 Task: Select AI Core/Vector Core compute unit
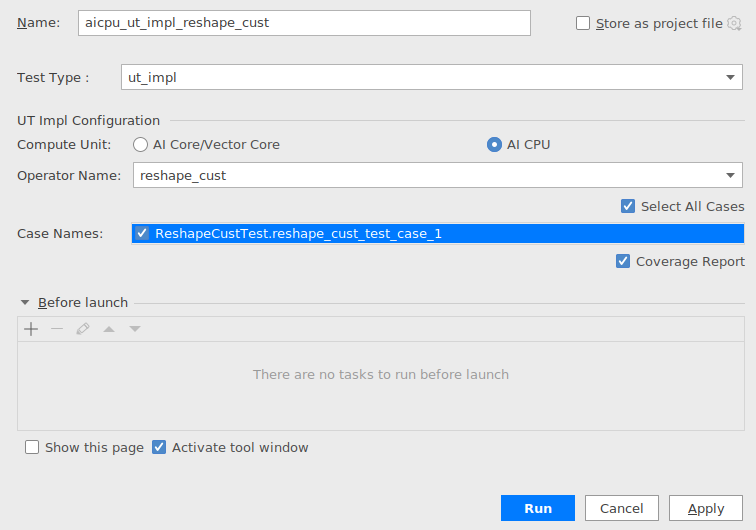(140, 145)
